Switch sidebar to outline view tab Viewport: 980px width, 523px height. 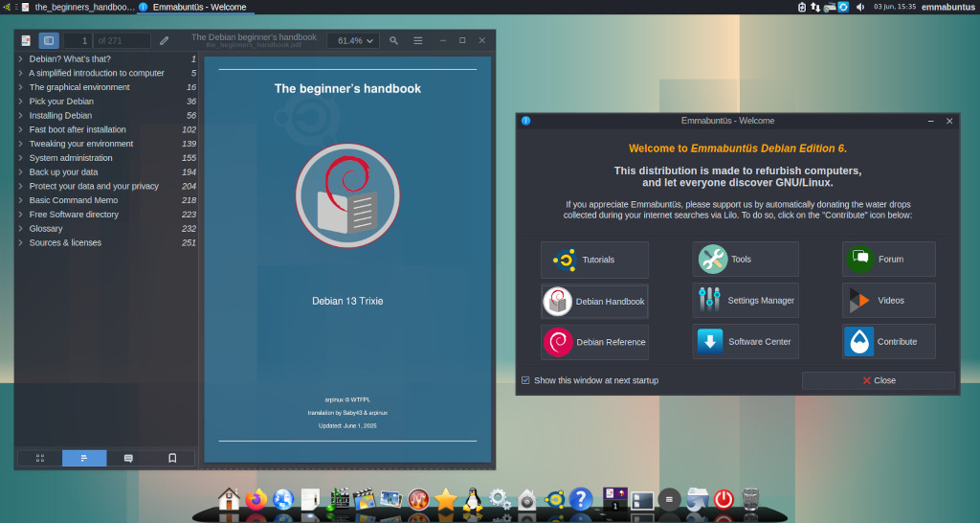[84, 458]
